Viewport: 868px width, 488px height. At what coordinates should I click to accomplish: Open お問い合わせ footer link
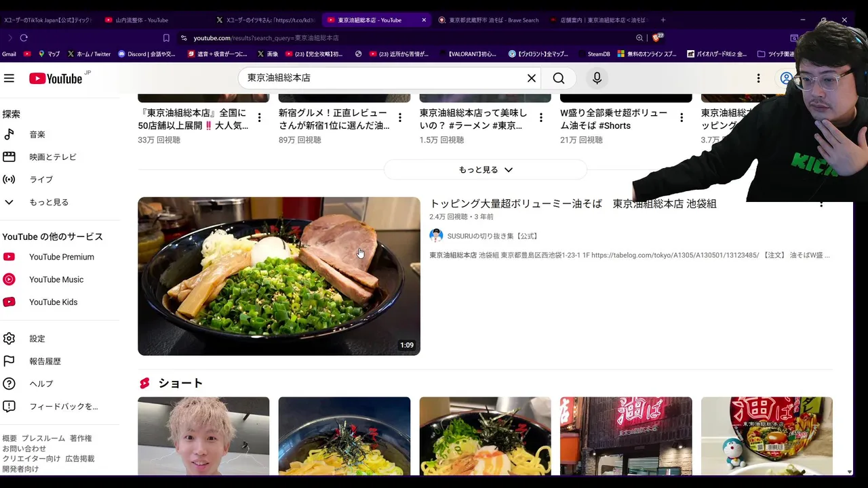tap(24, 449)
